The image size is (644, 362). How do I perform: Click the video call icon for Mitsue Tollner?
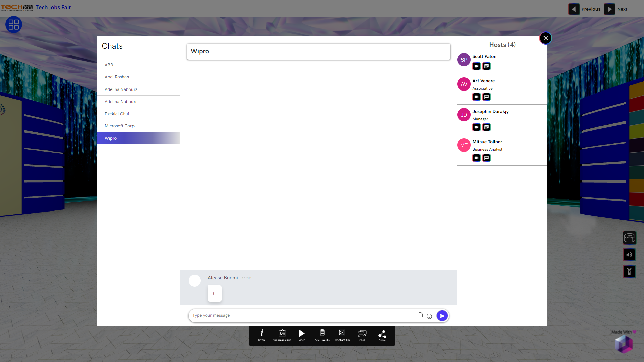(x=476, y=158)
